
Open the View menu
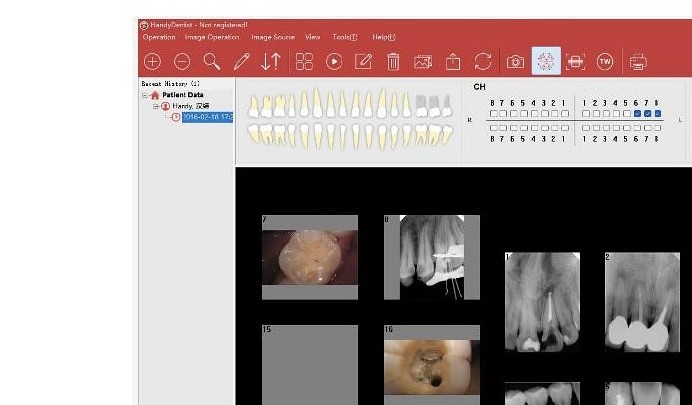[312, 38]
